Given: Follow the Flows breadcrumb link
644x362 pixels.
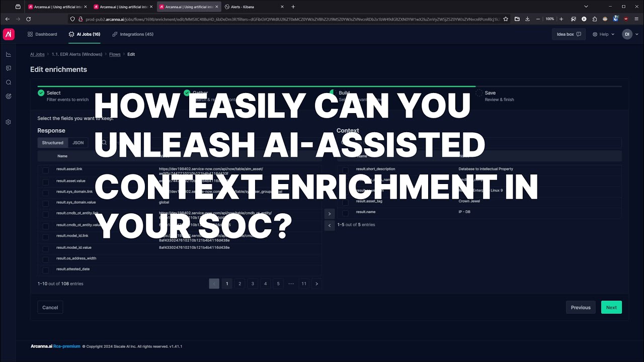Looking at the screenshot, I should [x=115, y=54].
